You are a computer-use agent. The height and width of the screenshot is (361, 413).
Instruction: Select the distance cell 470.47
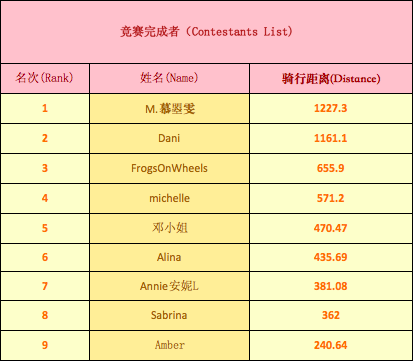[331, 228]
